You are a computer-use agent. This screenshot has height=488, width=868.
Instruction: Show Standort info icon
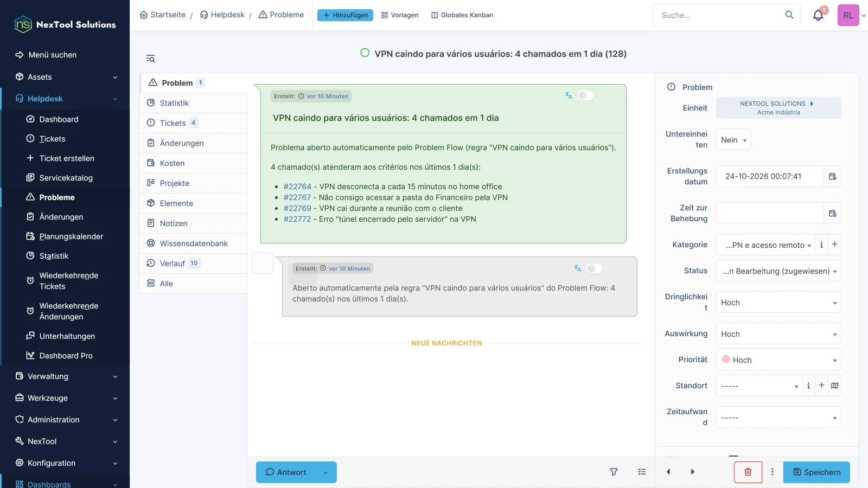(808, 386)
